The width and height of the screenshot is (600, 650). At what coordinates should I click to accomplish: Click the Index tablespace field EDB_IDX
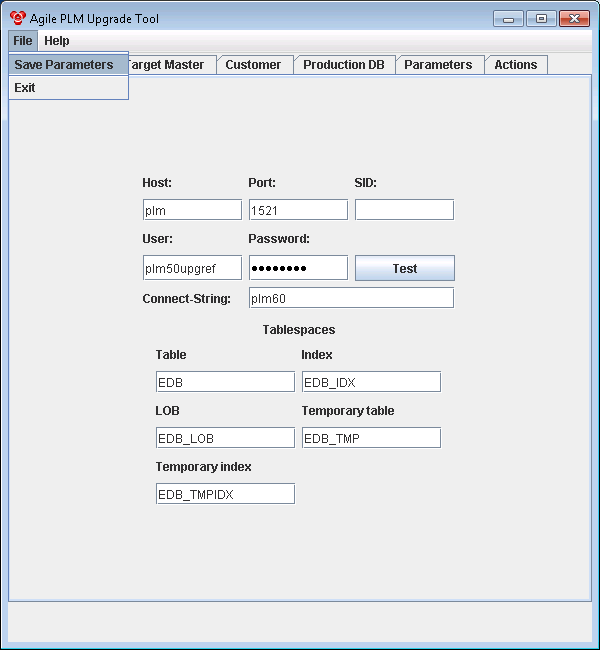pos(372,381)
